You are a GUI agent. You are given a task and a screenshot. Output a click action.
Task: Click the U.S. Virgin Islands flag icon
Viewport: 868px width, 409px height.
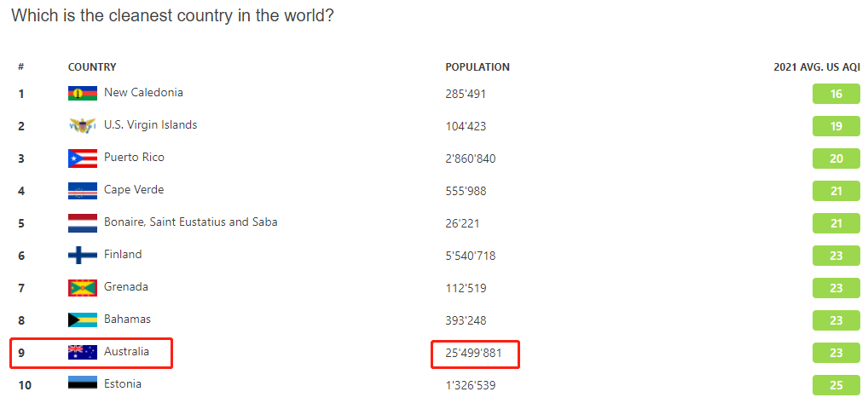[x=83, y=125]
